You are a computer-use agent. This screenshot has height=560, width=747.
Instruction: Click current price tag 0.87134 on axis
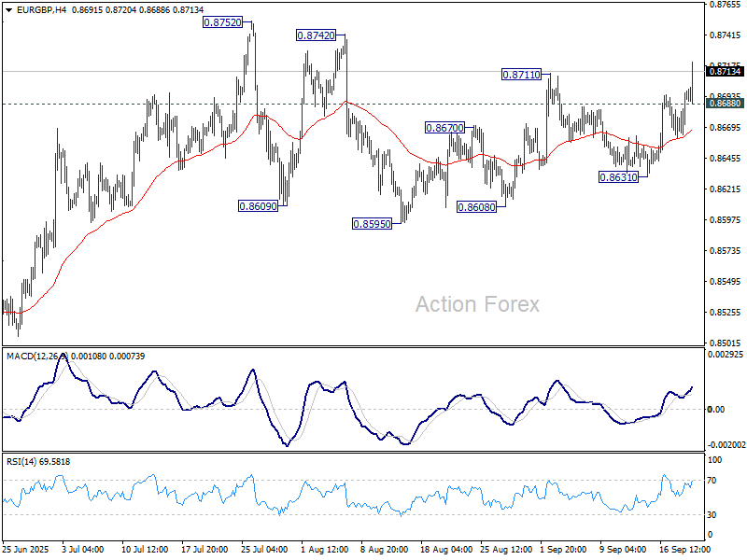point(726,71)
